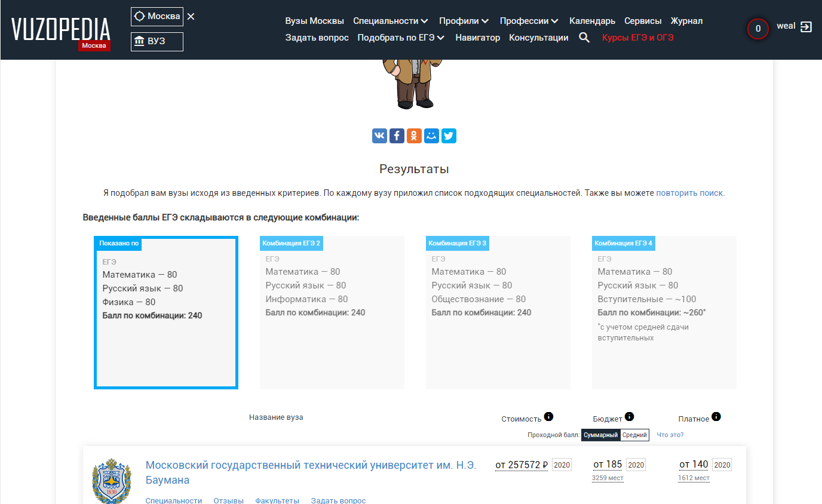The height and width of the screenshot is (504, 822).
Task: Go to Курсы ЕГЭ и ОГЭ
Action: coord(637,38)
